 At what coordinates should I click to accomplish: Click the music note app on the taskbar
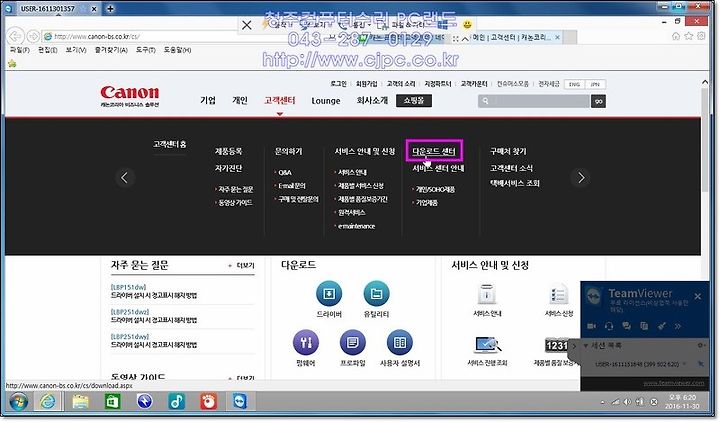pyautogui.click(x=177, y=402)
